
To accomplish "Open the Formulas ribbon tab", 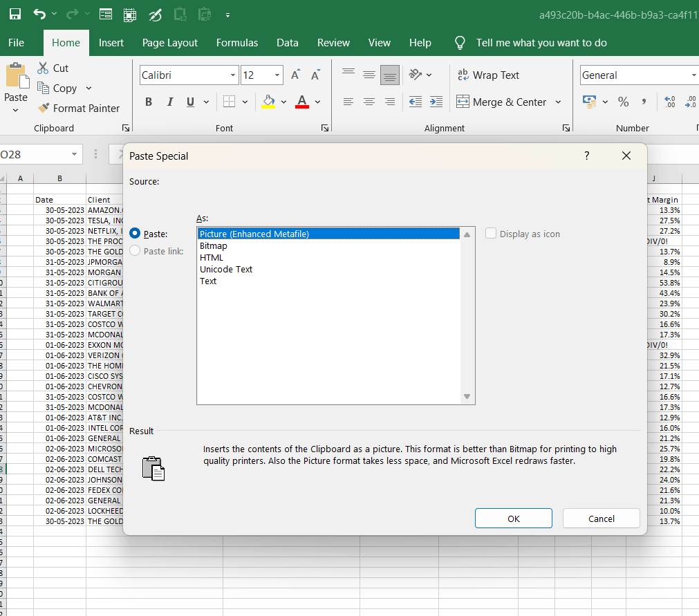I will coord(236,43).
